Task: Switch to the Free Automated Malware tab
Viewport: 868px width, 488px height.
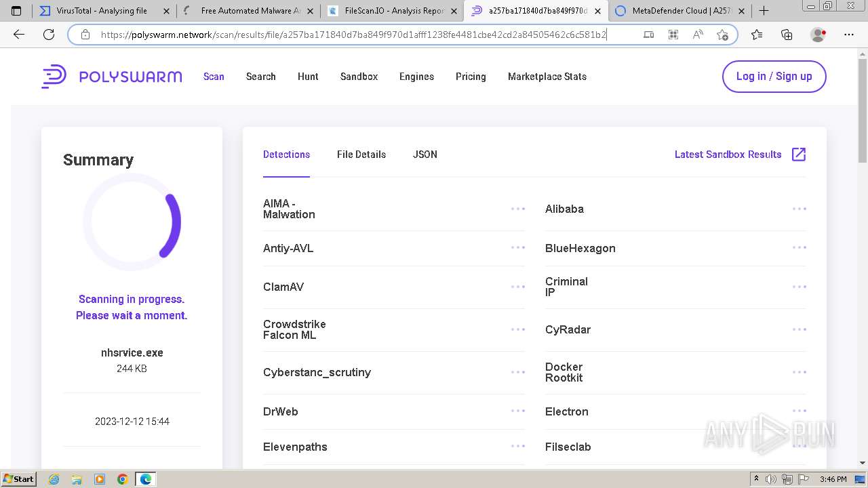Action: (x=248, y=11)
